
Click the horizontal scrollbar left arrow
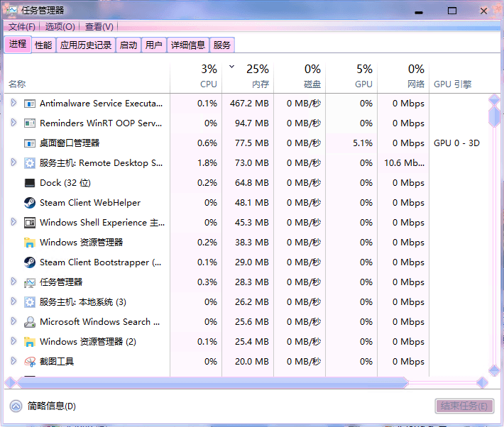tap(10, 382)
